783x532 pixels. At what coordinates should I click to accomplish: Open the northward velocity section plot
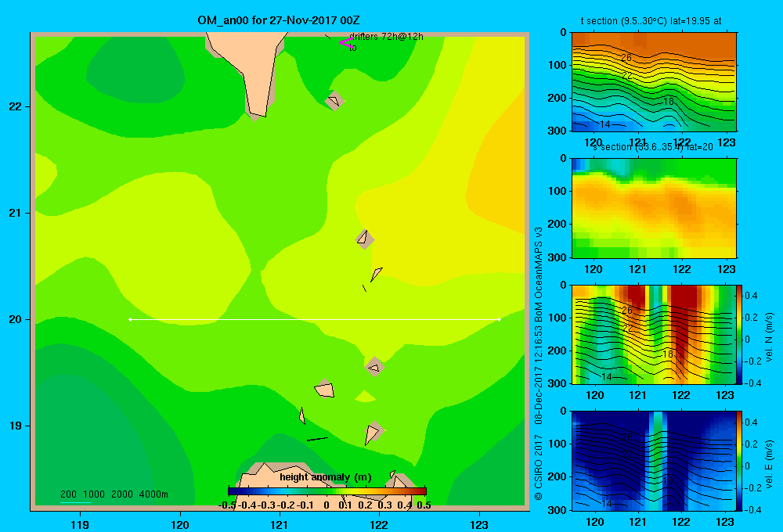tap(654, 334)
